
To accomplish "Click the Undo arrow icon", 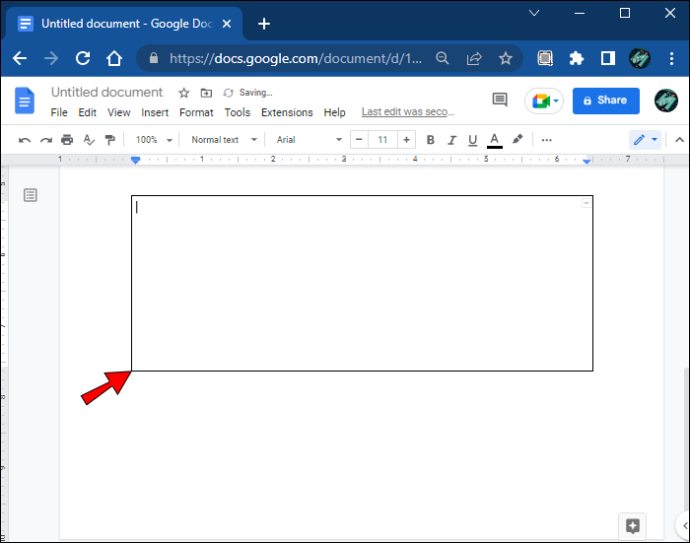I will (25, 140).
